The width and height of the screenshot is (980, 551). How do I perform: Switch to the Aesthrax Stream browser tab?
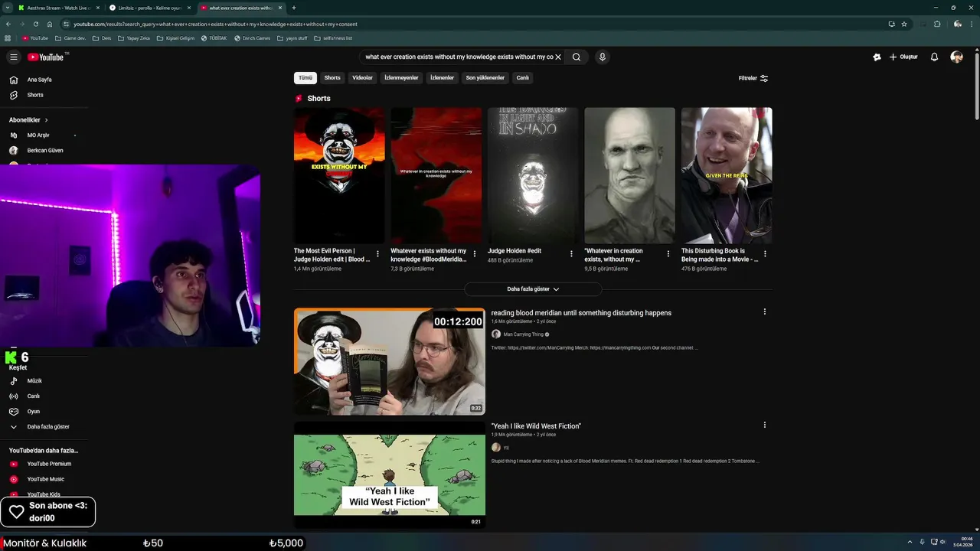pos(58,8)
